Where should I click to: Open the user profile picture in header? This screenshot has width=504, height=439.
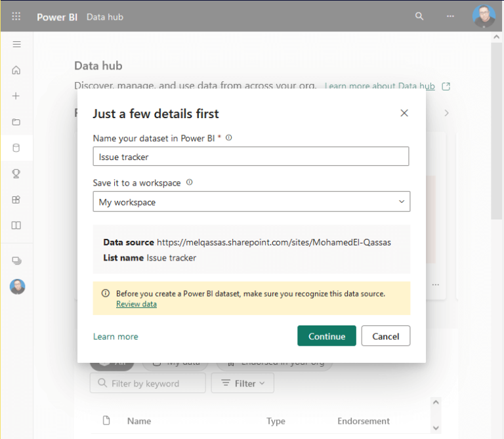484,16
